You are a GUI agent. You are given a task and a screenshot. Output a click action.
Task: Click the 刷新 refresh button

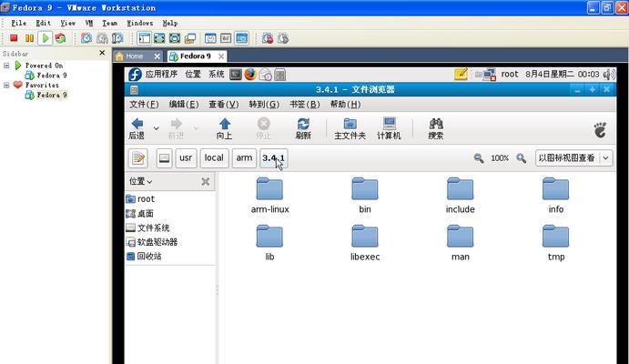(x=303, y=128)
